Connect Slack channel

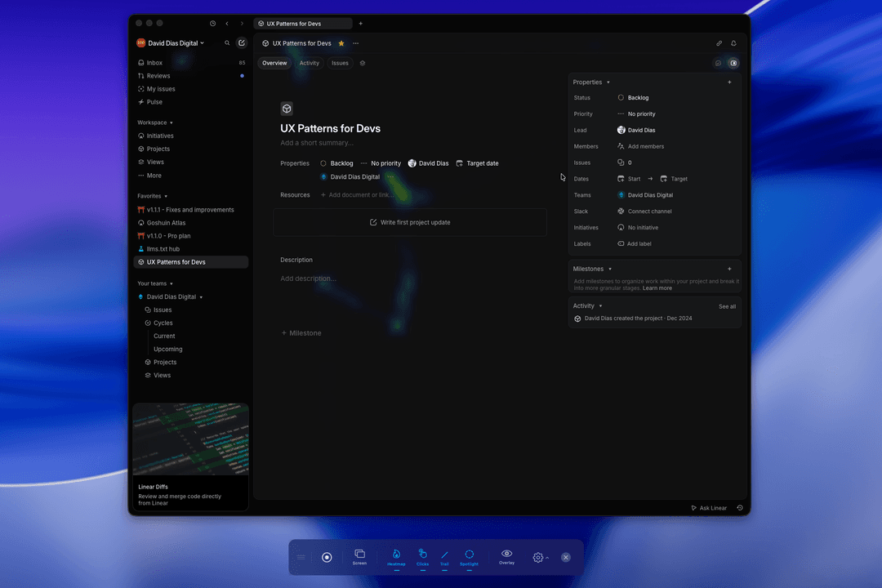644,212
